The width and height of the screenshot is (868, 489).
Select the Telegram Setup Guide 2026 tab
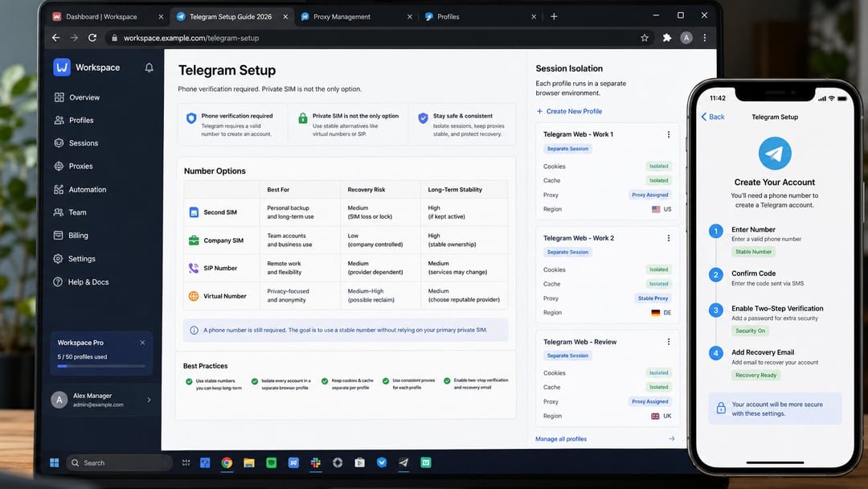coord(232,17)
